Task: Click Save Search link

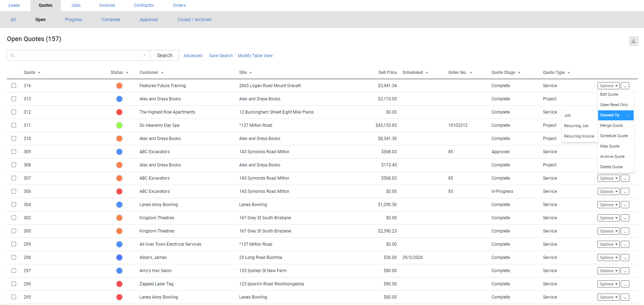Action: 221,56
